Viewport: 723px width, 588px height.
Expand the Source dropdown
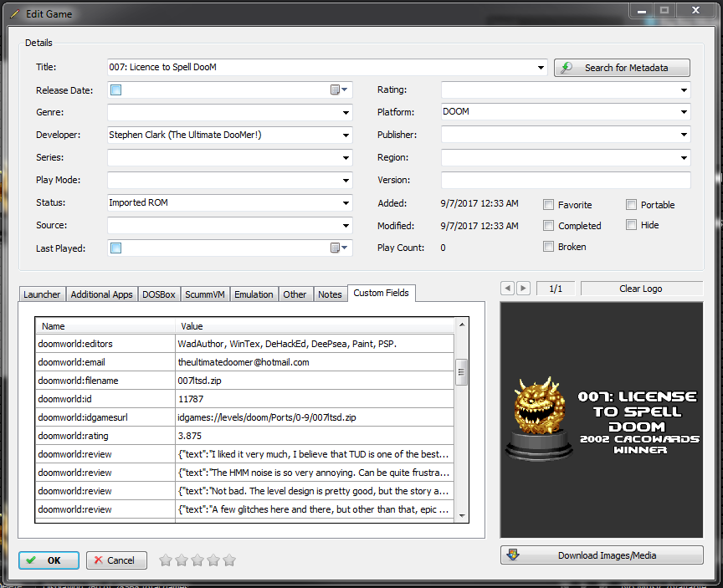346,225
